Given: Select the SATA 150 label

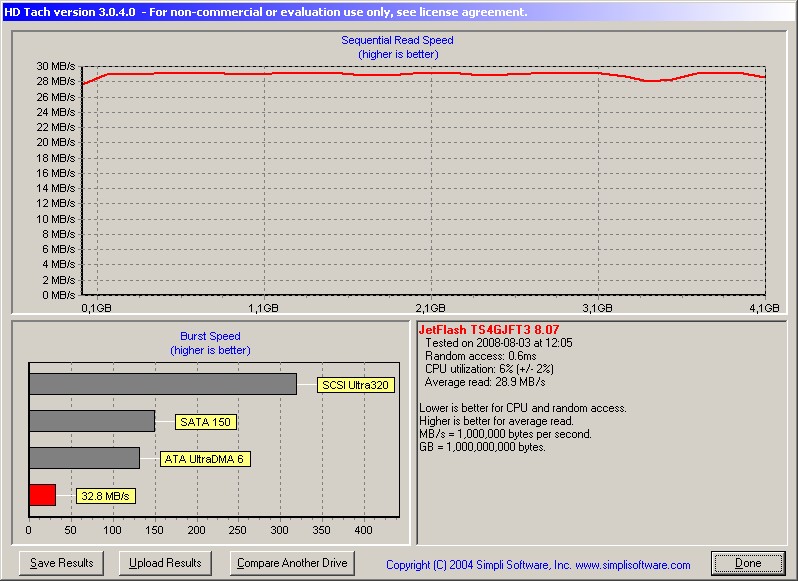Looking at the screenshot, I should 206,422.
